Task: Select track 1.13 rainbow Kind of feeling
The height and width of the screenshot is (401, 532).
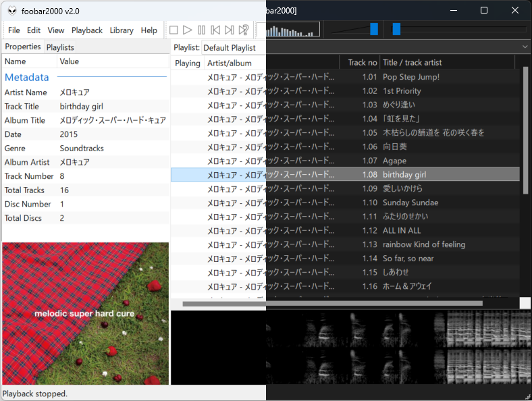Action: click(345, 244)
